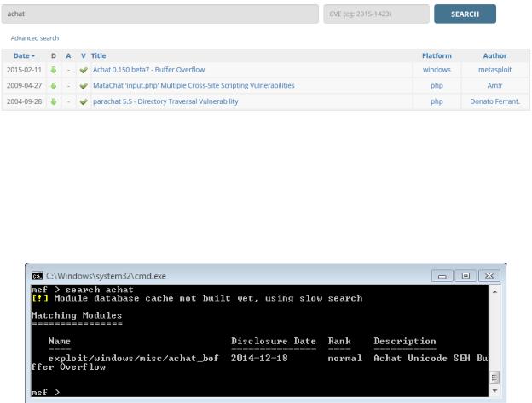The height and width of the screenshot is (403, 532).
Task: Open the Advanced search link
Action: 35,38
